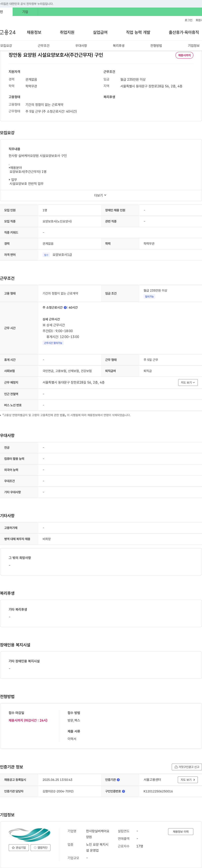The width and height of the screenshot is (202, 868).
Task: Click contact 김형미(02-2004-7092)
Action: point(58,791)
